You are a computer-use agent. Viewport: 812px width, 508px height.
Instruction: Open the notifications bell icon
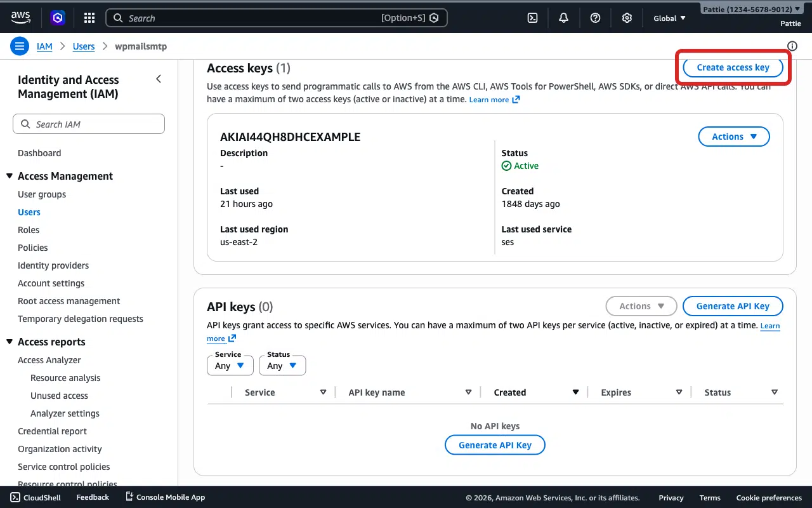pyautogui.click(x=563, y=18)
